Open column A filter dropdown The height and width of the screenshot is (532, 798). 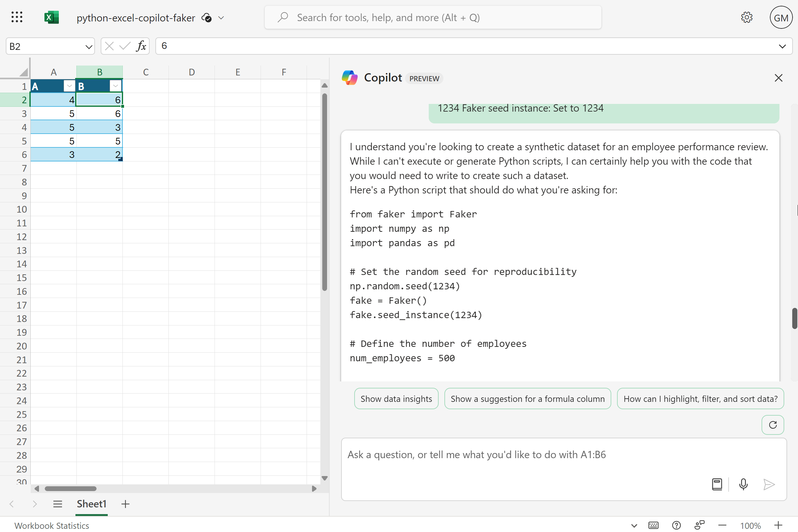(69, 86)
